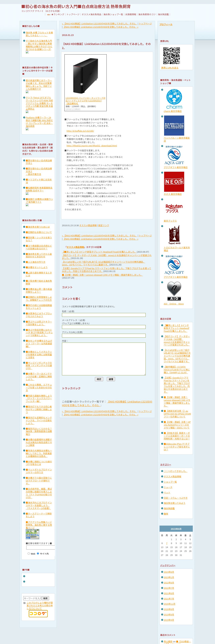Open the 権利が侵害された report link
This screenshot has width=215, height=644.
[40, 606]
